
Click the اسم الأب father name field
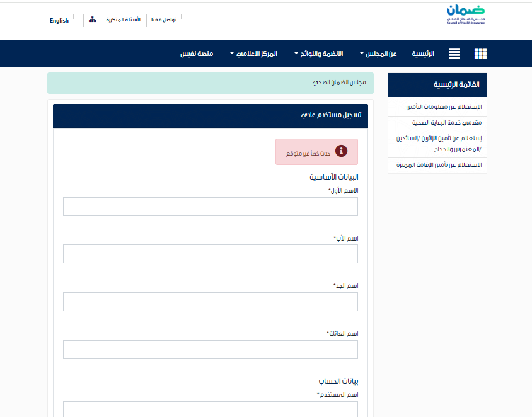(x=211, y=254)
